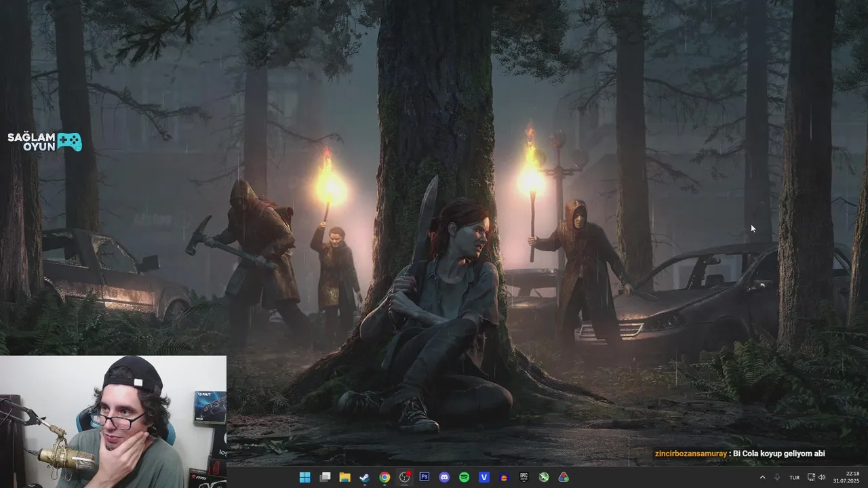The height and width of the screenshot is (488, 868).
Task: Open OBS Studio from the taskbar
Action: 405,477
